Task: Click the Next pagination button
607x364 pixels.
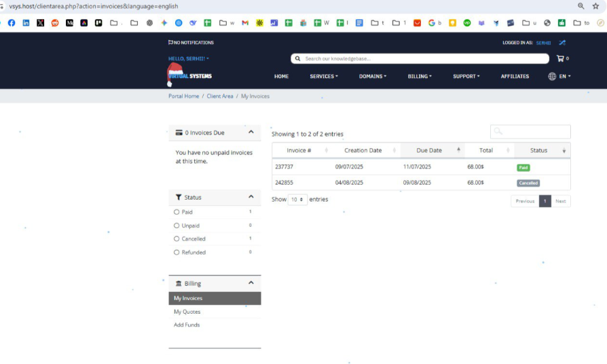Action: (561, 201)
